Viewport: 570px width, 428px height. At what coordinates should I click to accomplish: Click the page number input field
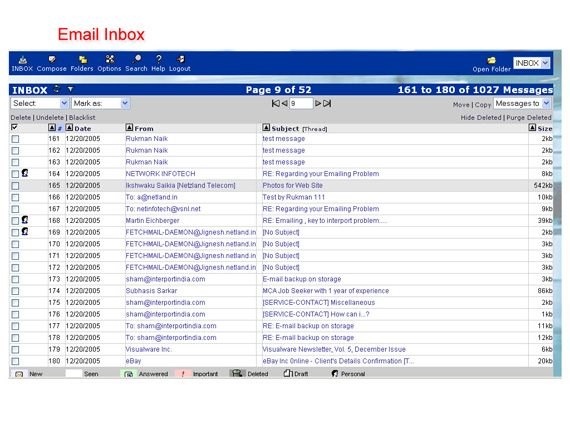point(301,104)
